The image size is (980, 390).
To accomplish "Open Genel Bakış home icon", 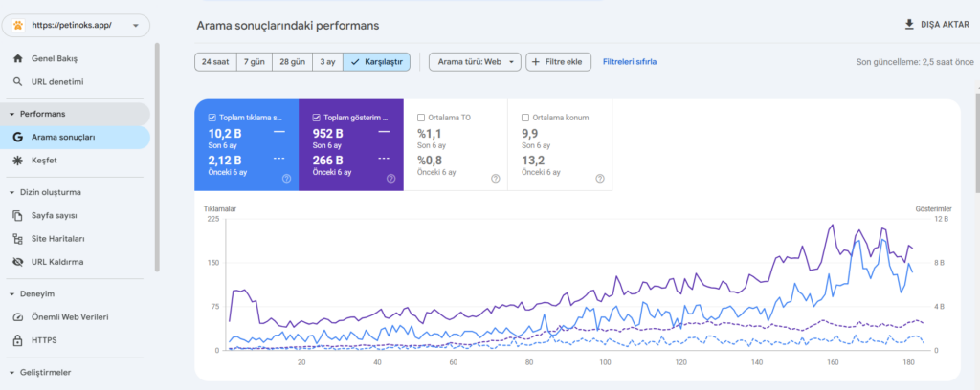I will coord(18,58).
